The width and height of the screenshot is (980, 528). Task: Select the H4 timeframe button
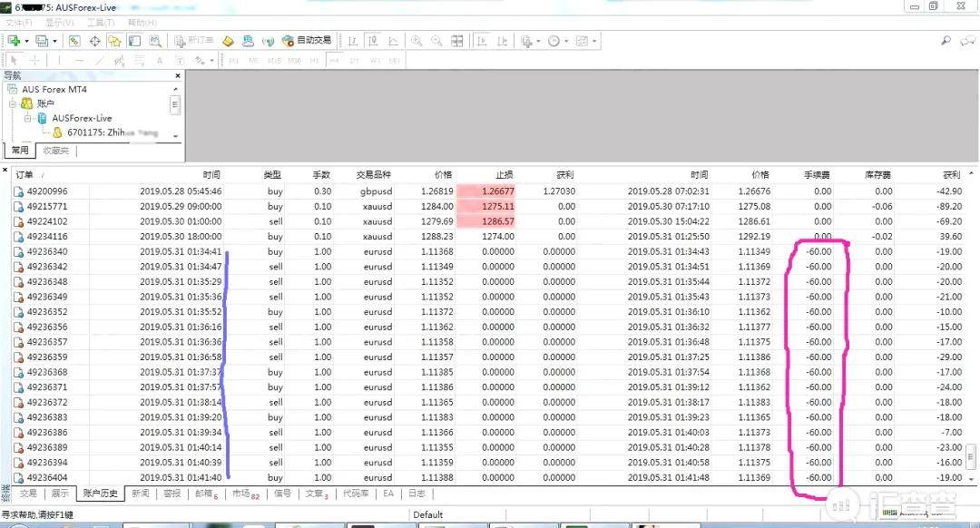[x=334, y=61]
